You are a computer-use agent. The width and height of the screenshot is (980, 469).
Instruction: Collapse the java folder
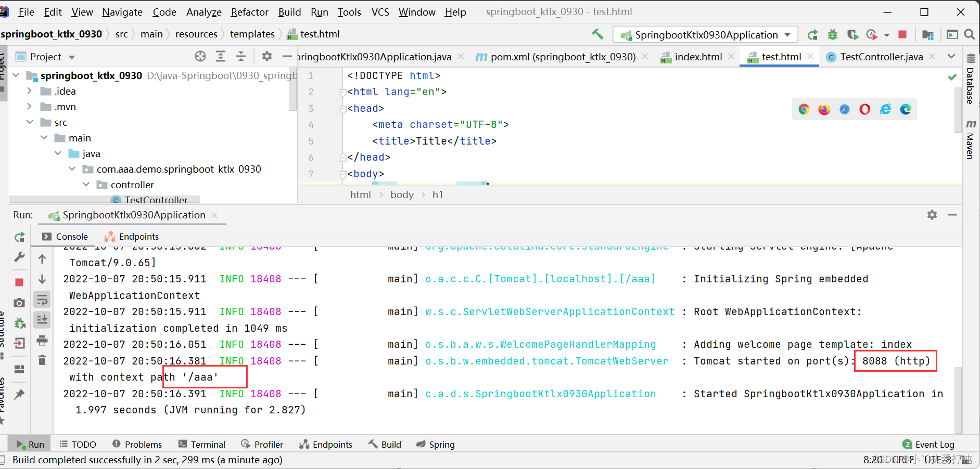tap(58, 153)
